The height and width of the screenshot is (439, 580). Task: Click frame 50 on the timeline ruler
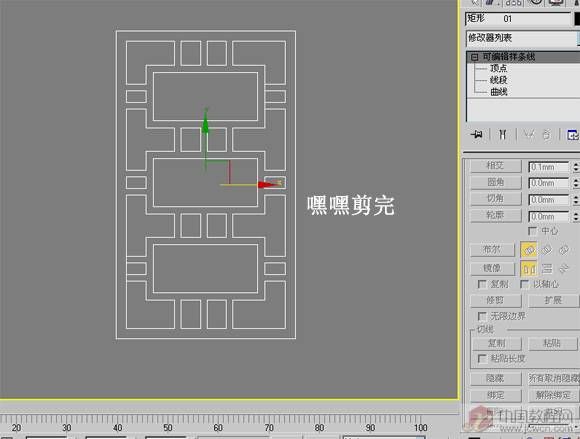[168, 428]
